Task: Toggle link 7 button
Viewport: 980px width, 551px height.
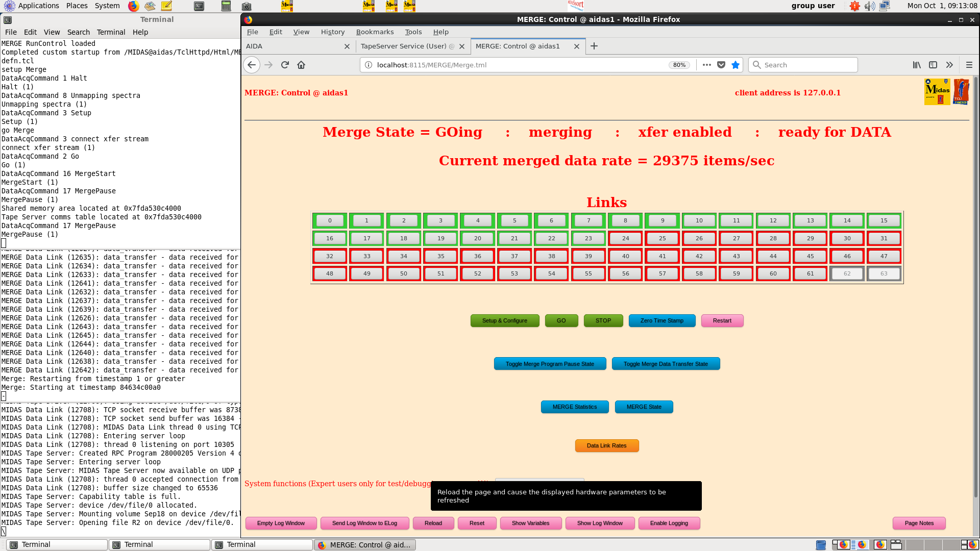Action: [589, 220]
